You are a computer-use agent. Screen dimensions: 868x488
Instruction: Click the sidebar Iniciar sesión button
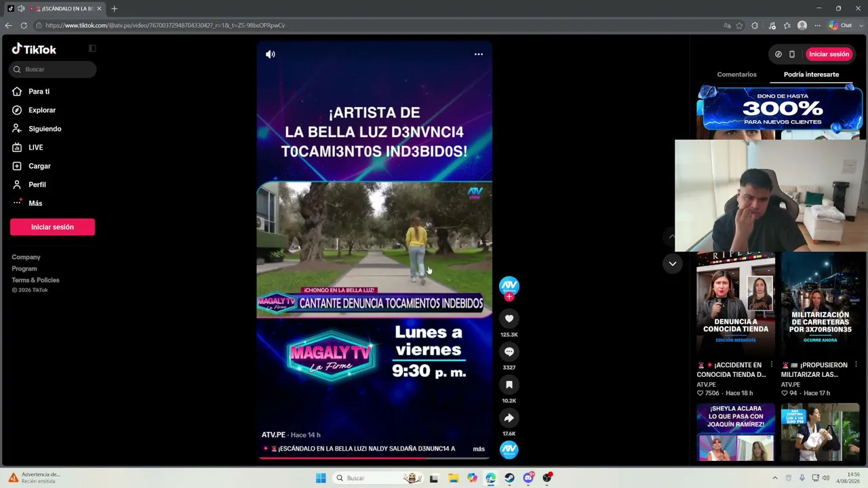tap(53, 227)
